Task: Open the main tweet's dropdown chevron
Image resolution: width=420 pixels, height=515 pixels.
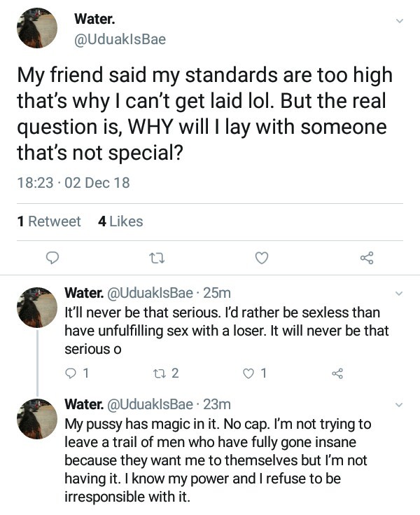Action: point(400,22)
